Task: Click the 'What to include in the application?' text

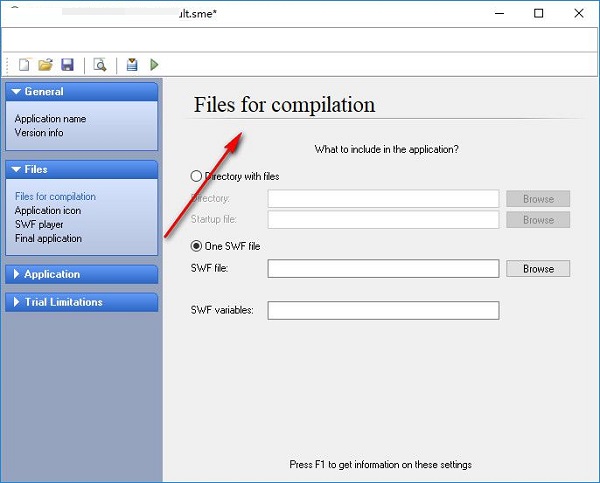Action: click(386, 149)
